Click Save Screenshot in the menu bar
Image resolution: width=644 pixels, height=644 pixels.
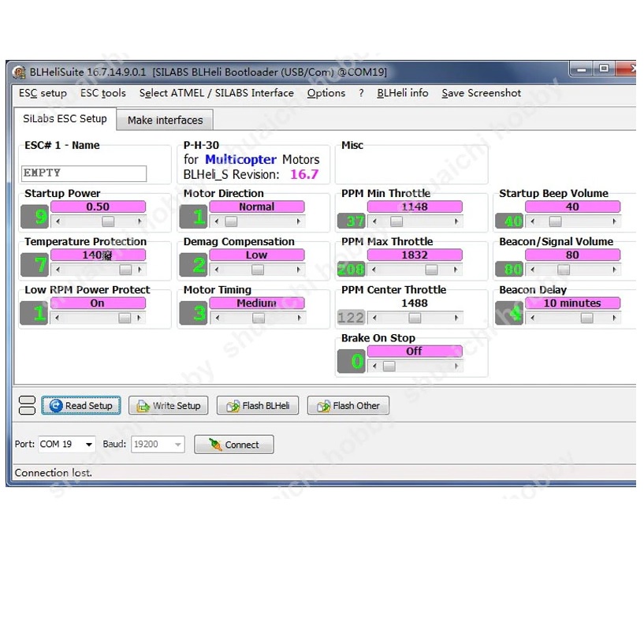tap(482, 93)
